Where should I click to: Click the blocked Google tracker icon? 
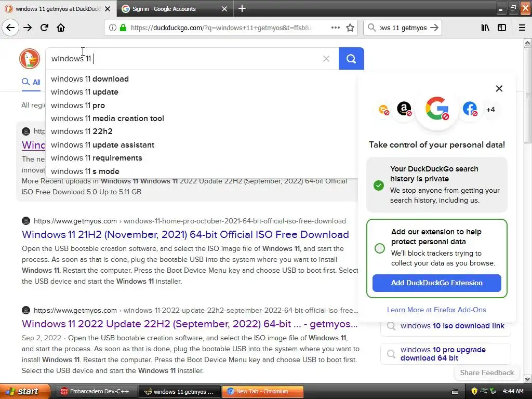click(436, 109)
